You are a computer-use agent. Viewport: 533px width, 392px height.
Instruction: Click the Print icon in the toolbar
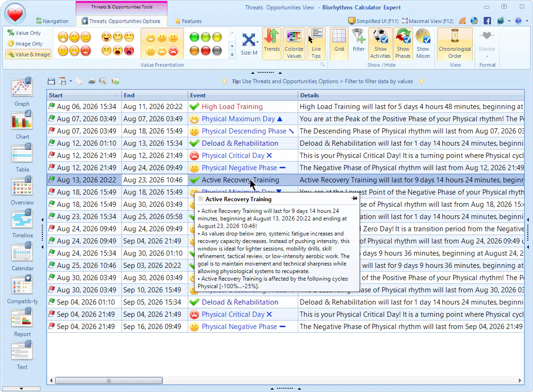click(x=91, y=81)
